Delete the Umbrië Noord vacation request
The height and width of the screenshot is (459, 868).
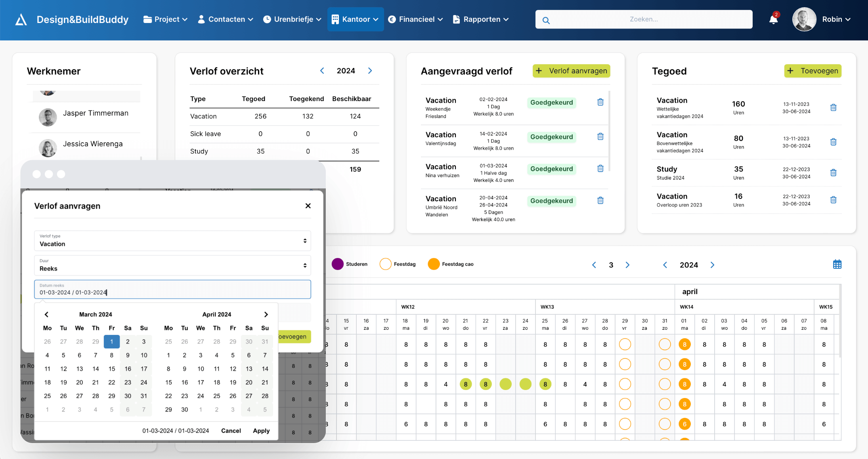pos(600,200)
